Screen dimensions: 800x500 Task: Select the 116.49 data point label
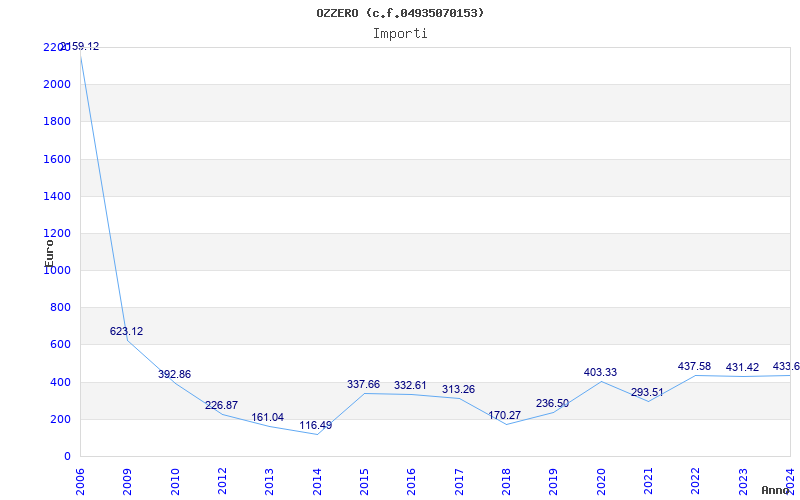pos(315,426)
